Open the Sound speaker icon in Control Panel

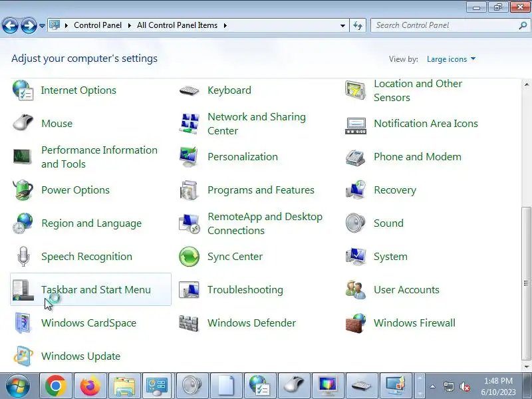point(355,223)
